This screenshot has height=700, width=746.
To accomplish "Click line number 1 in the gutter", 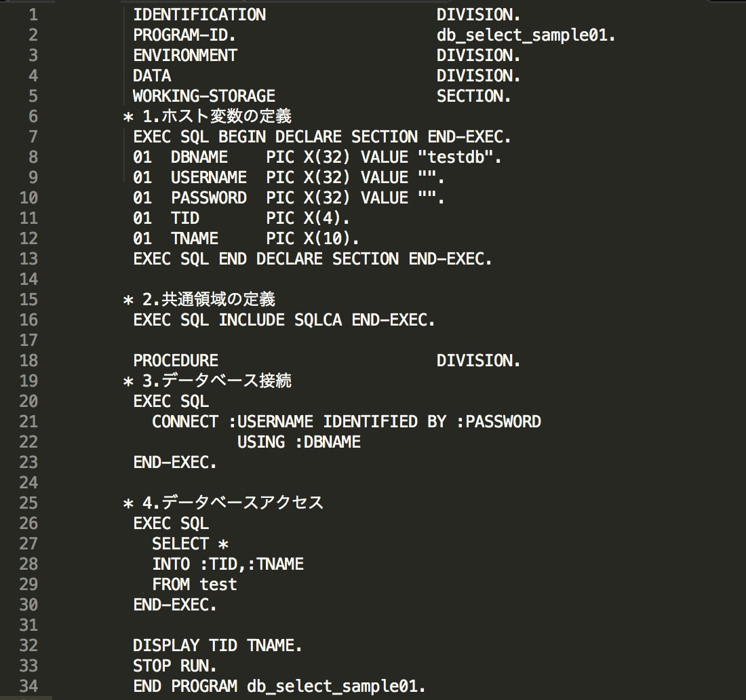I will [x=33, y=14].
